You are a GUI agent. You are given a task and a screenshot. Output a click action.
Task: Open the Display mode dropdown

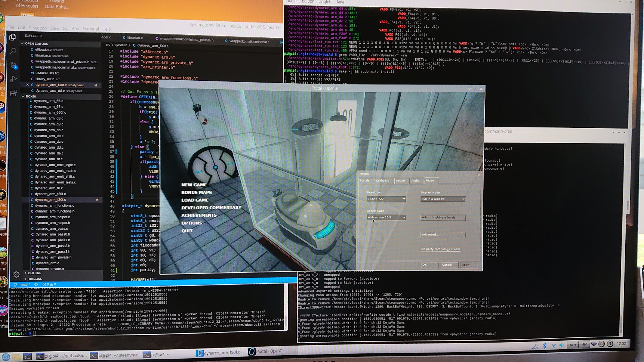[x=443, y=199]
